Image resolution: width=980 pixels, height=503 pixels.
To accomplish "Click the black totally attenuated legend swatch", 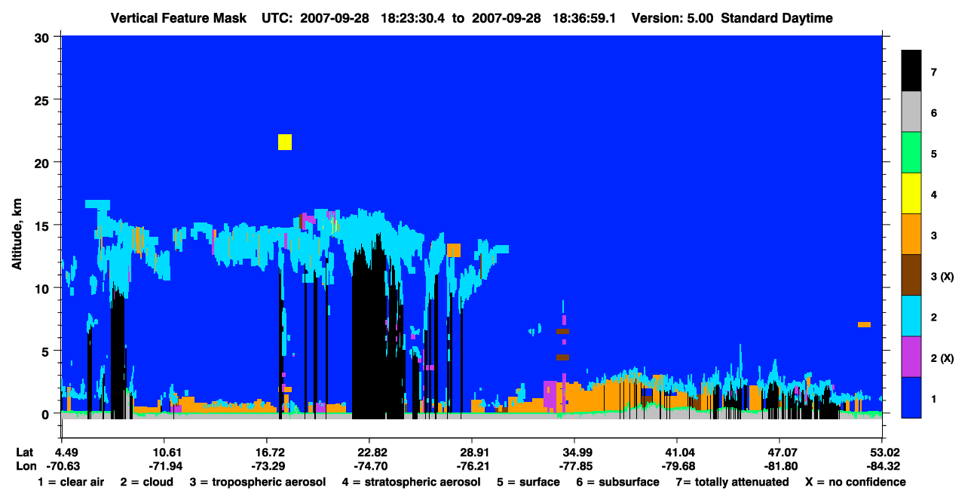I will coord(911,71).
